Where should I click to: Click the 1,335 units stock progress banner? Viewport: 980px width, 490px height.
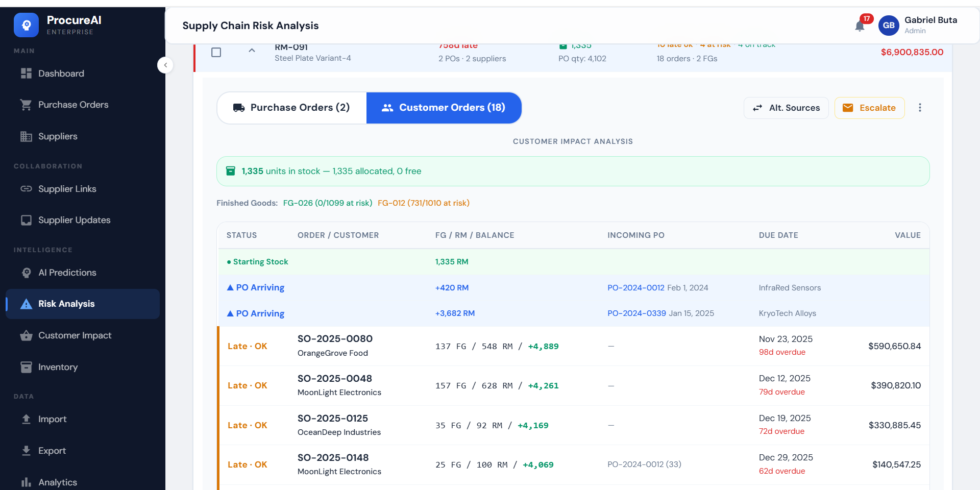coord(573,171)
